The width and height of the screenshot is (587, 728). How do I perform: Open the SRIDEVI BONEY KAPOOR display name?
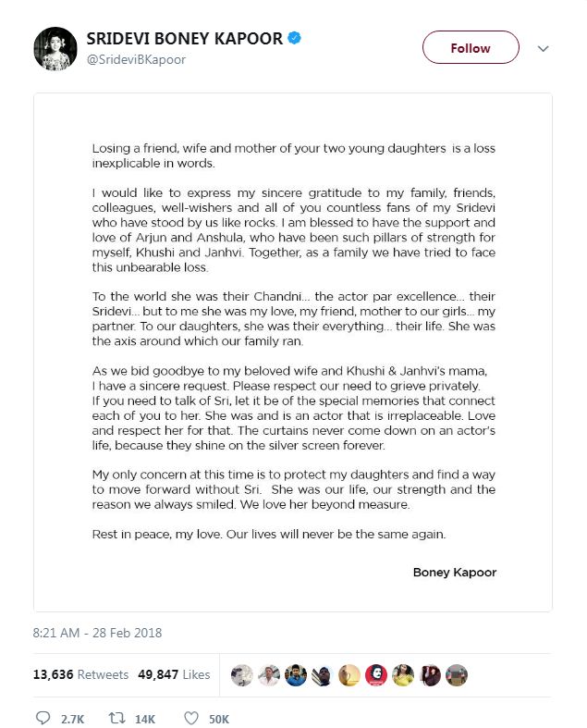click(x=184, y=39)
